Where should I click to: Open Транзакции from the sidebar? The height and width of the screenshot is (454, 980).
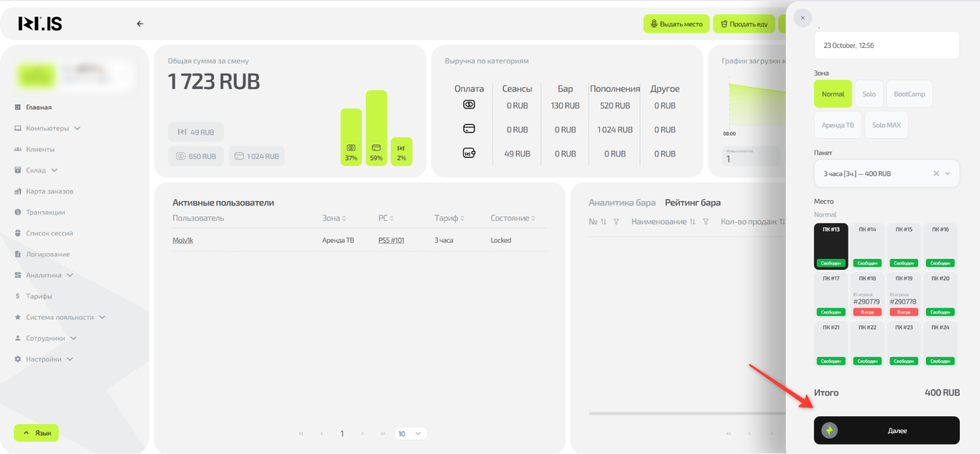(45, 212)
